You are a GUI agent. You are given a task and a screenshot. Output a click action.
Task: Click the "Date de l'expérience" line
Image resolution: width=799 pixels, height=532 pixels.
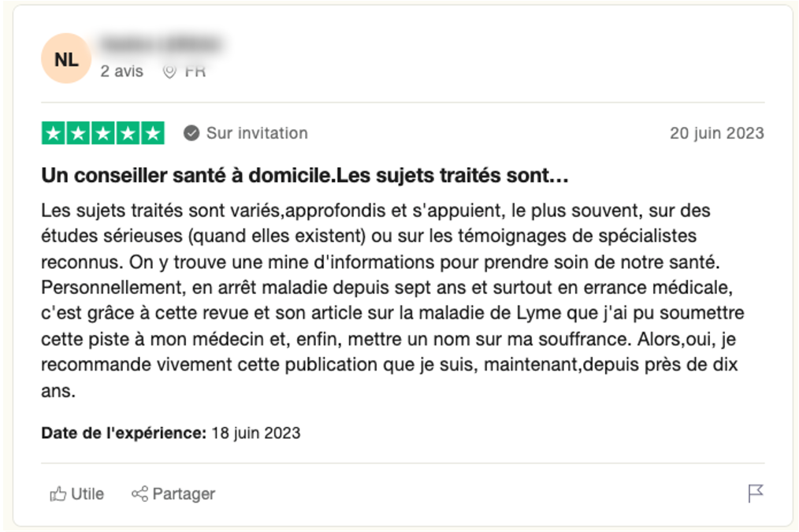point(170,433)
